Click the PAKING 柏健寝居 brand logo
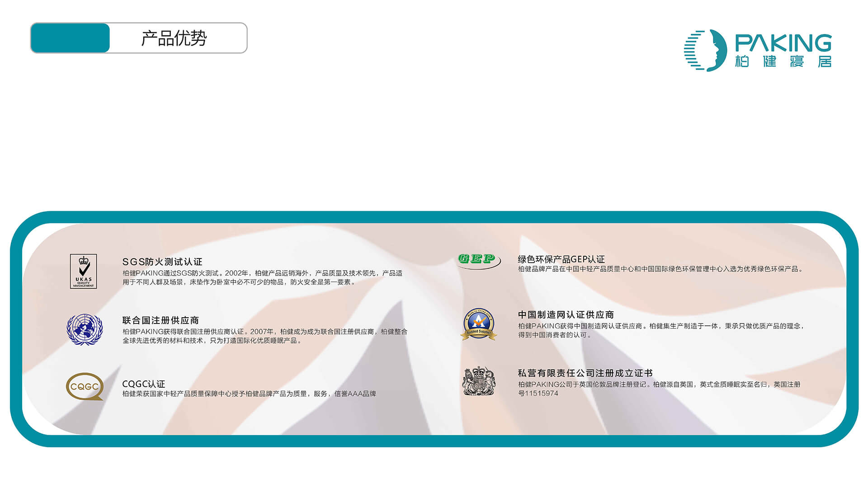 [x=758, y=50]
